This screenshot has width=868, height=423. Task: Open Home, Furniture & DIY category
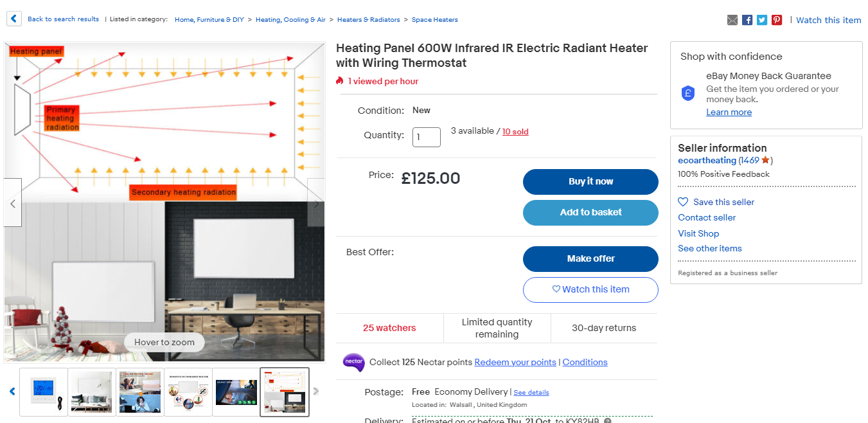(x=209, y=20)
